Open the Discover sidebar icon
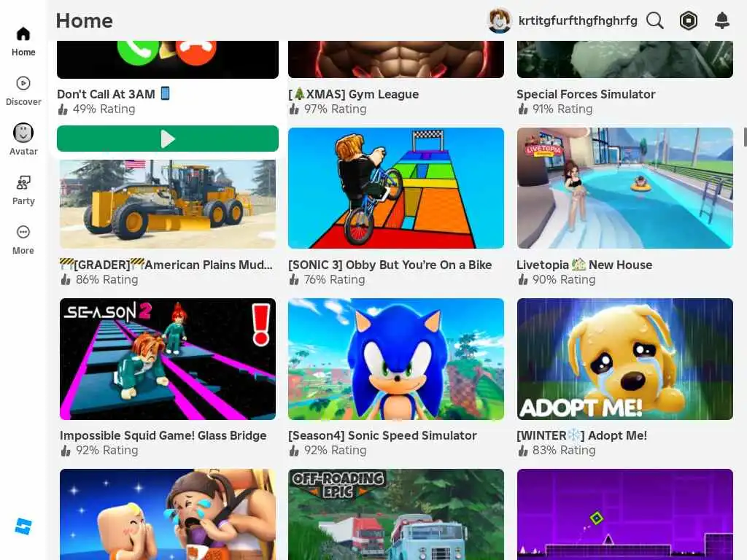Screen dimensions: 747x560 coord(23,83)
